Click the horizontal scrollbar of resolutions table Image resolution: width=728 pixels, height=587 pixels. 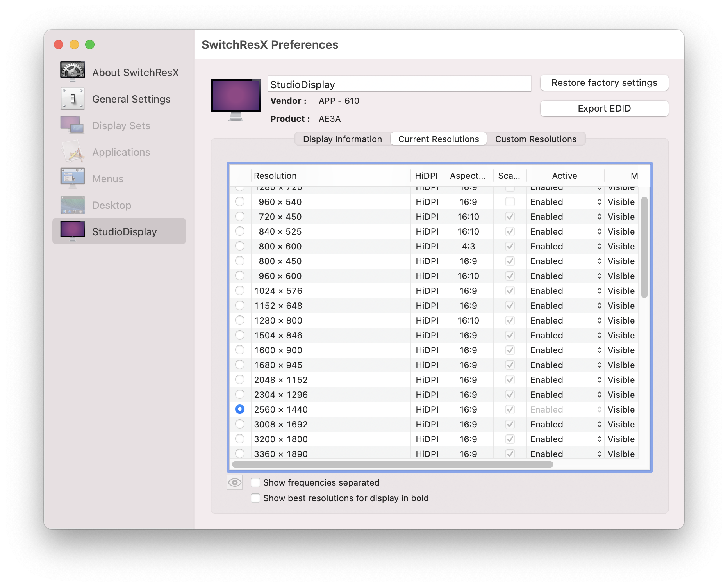coord(393,464)
